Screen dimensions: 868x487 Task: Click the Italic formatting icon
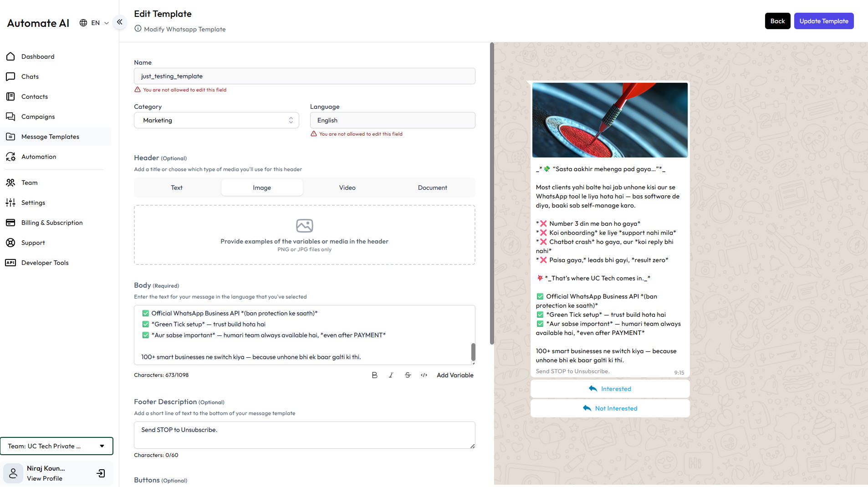pos(391,375)
